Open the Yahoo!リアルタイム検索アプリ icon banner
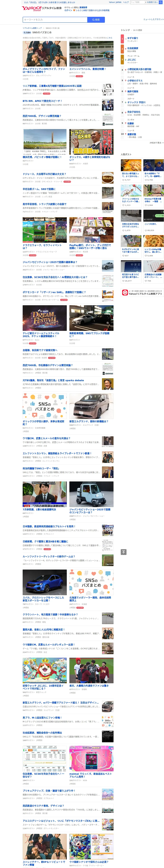The height and width of the screenshot is (868, 164). pos(142,293)
